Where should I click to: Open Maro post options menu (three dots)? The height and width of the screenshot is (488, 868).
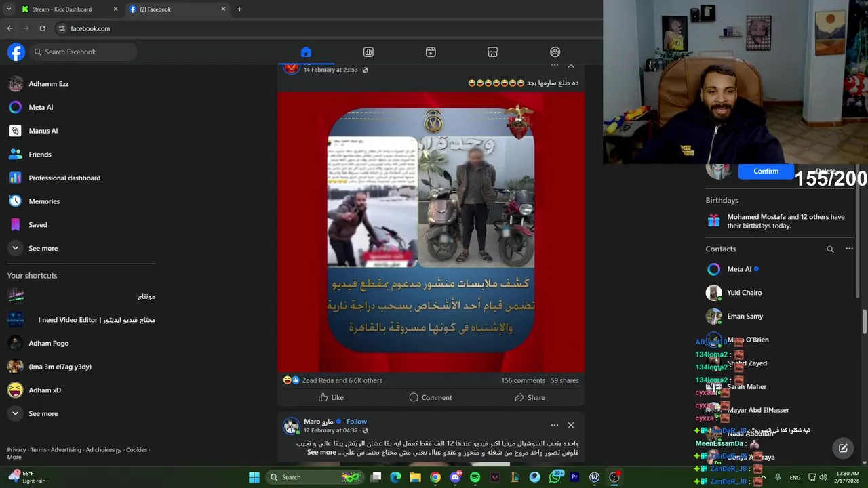[554, 425]
